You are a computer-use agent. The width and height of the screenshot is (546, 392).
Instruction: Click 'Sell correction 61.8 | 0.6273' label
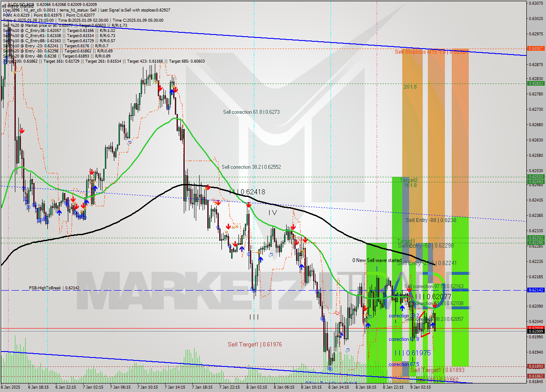pos(251,112)
